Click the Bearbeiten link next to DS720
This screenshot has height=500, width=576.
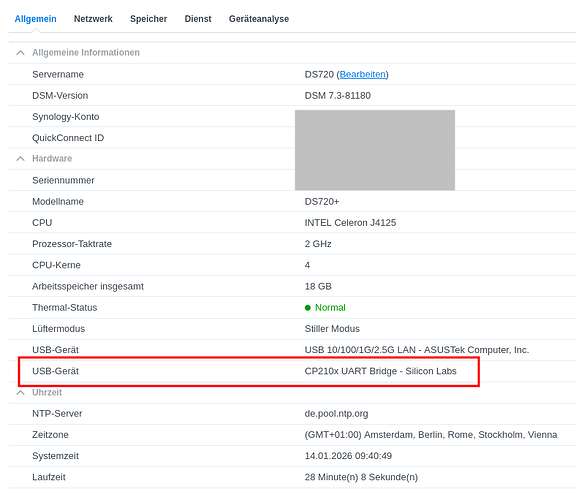[x=363, y=75]
